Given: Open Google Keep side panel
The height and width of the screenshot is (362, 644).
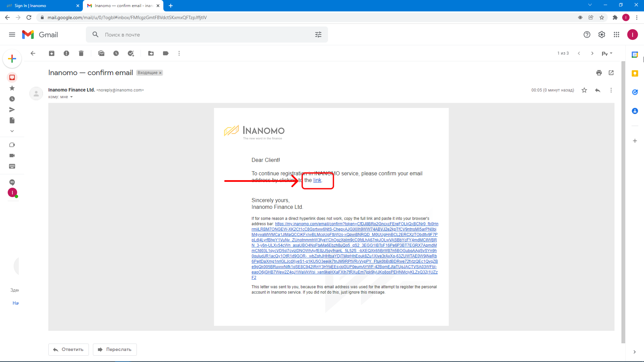Looking at the screenshot, I should pyautogui.click(x=635, y=73).
